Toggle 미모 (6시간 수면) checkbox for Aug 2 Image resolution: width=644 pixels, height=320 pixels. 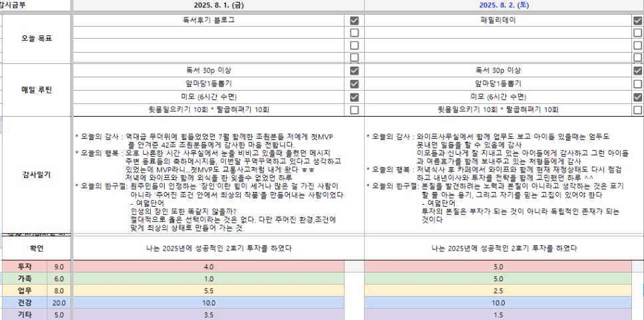pos(637,97)
